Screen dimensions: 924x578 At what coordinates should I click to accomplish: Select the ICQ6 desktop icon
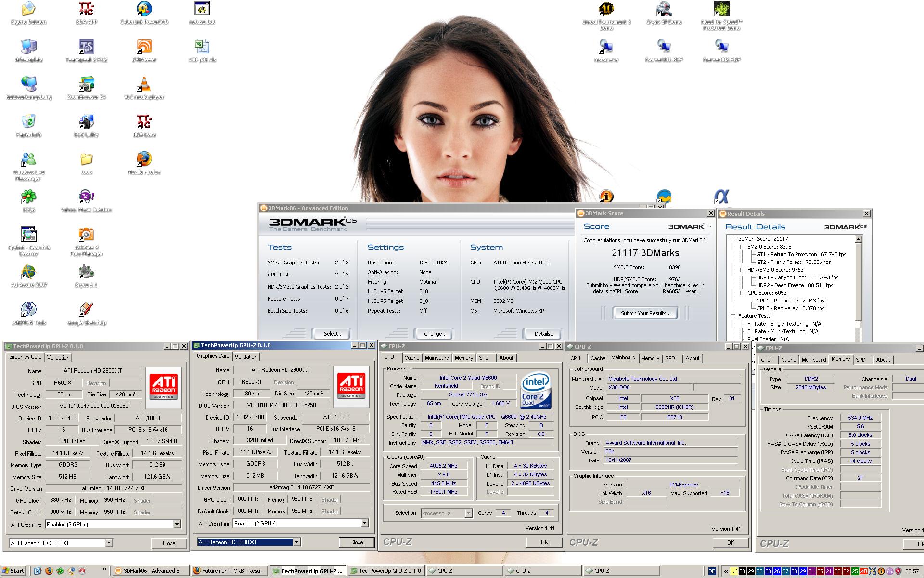tap(29, 201)
